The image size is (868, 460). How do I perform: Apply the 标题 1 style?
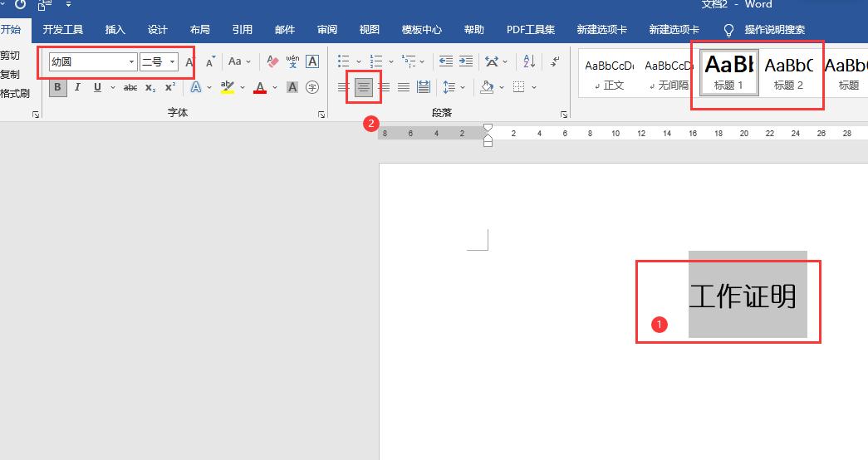(728, 72)
